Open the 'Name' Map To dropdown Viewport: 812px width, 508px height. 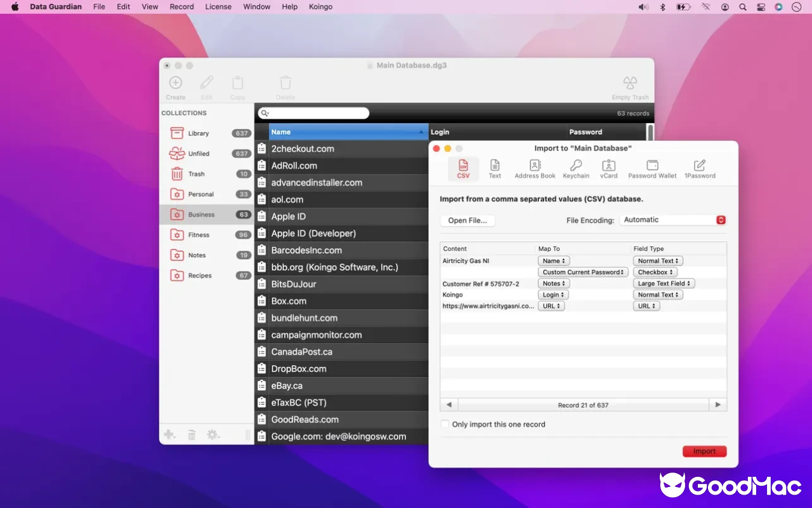coord(553,260)
